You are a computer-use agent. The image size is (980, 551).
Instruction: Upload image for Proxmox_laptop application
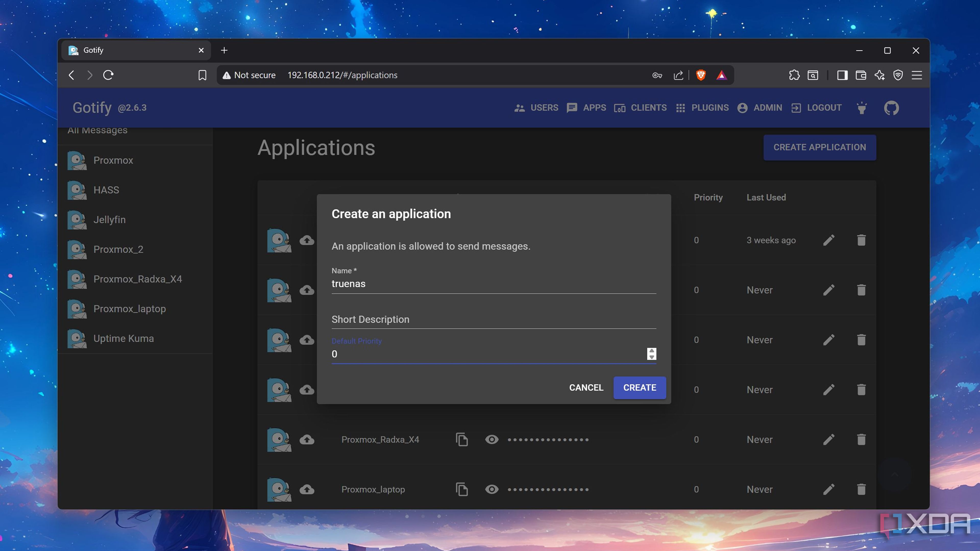click(307, 490)
